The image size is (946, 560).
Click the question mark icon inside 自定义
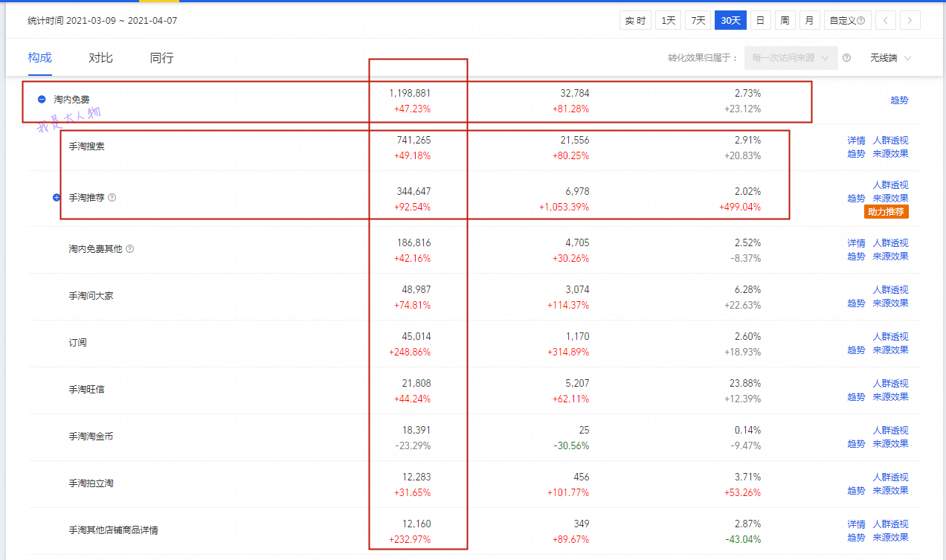click(860, 21)
